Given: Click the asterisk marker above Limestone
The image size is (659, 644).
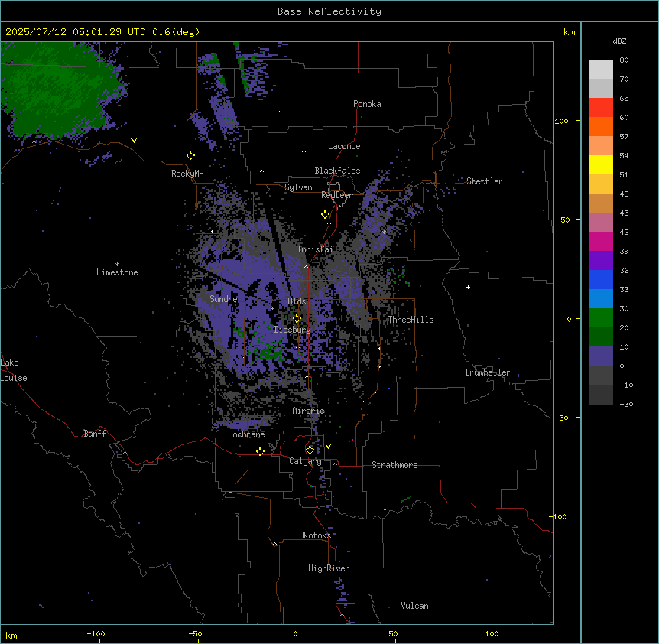Looking at the screenshot, I should click(117, 265).
